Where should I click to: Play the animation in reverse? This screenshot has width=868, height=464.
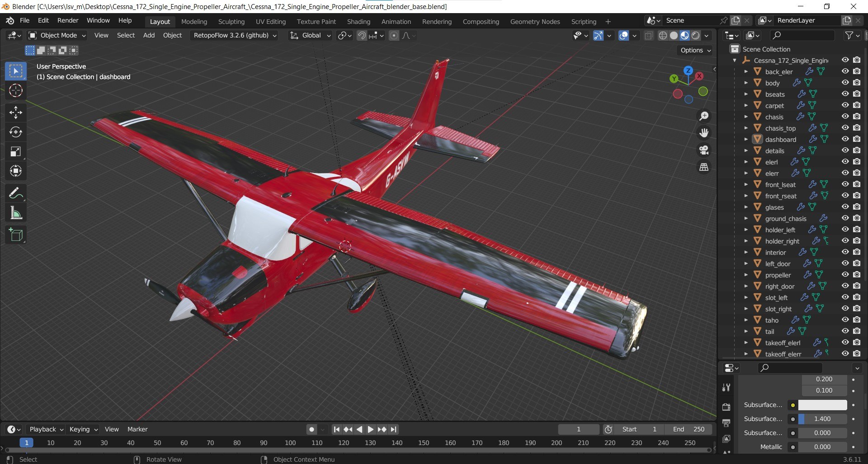click(359, 430)
